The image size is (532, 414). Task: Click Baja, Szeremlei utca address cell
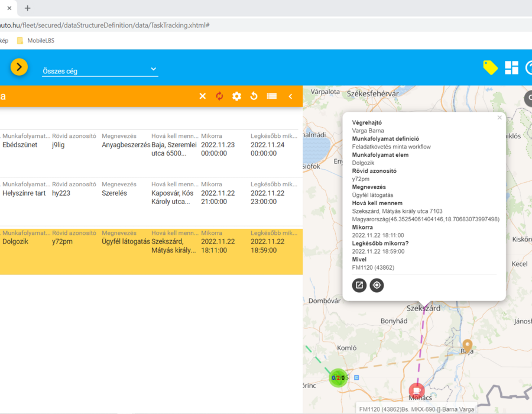point(174,149)
